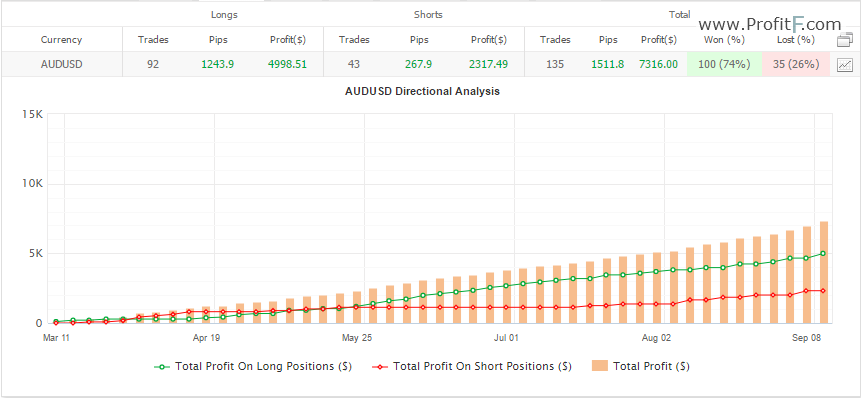Click the Aug 02 x-axis label

tap(657, 338)
